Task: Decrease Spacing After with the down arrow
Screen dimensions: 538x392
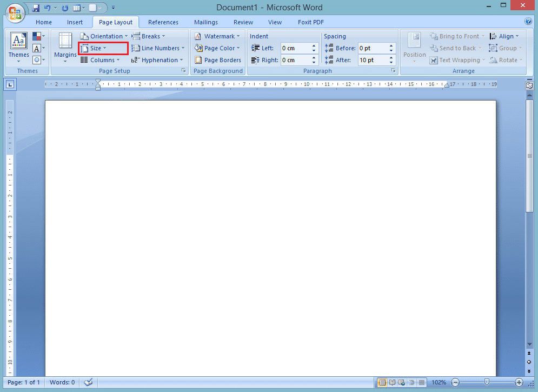Action: pyautogui.click(x=391, y=62)
